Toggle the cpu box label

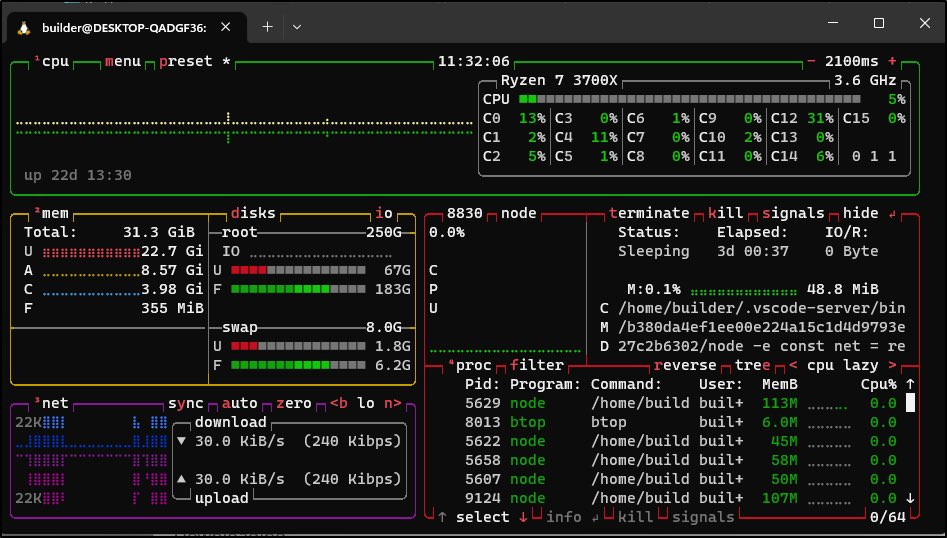point(52,62)
